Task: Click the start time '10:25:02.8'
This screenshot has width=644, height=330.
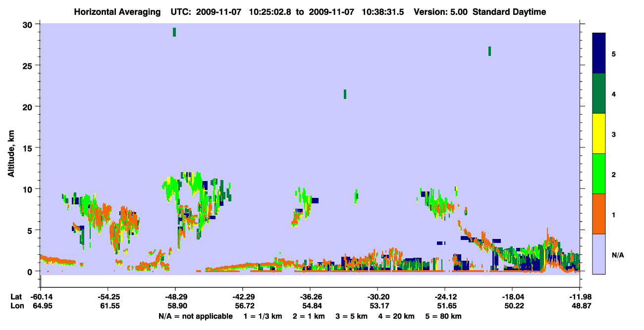Action: [x=270, y=12]
